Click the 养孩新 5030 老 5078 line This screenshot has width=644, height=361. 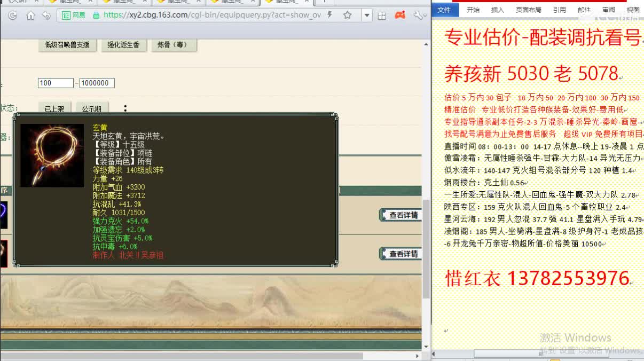pos(531,74)
